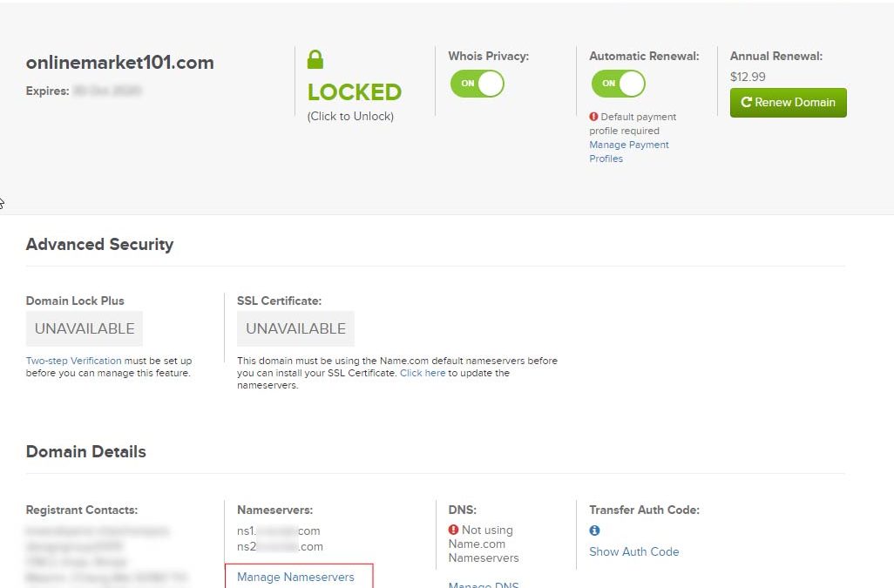
Task: Disable the Automatic Renewal switch
Action: (618, 84)
